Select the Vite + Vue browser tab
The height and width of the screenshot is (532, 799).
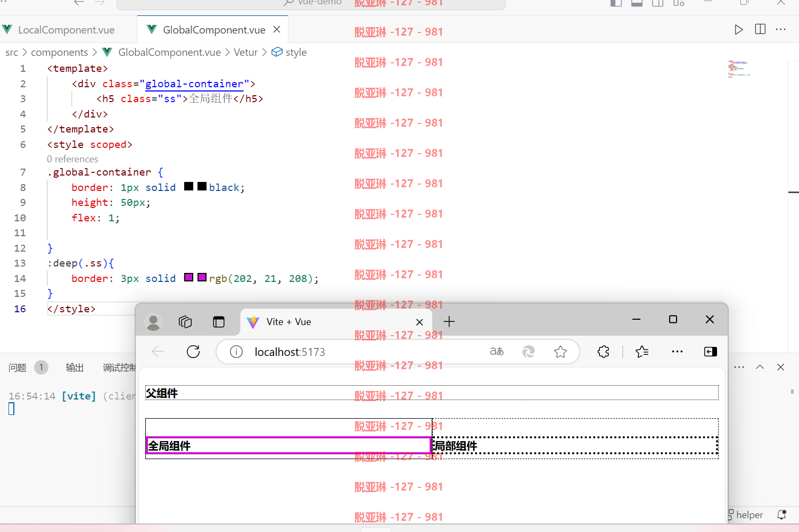click(336, 322)
